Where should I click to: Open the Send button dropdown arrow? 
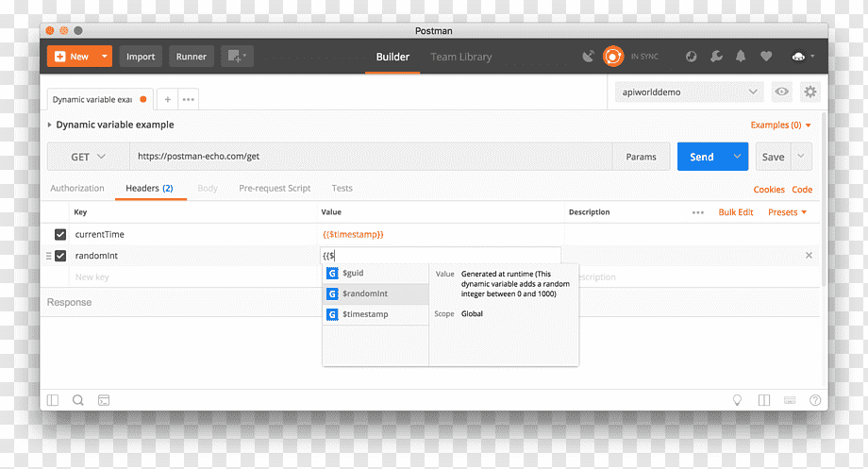point(738,157)
